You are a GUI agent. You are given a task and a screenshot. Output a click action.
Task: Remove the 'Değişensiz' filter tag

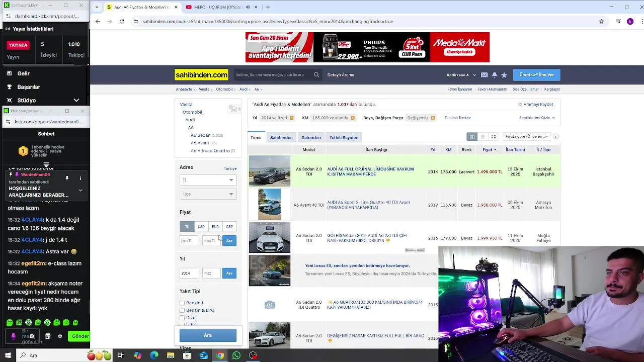433,118
